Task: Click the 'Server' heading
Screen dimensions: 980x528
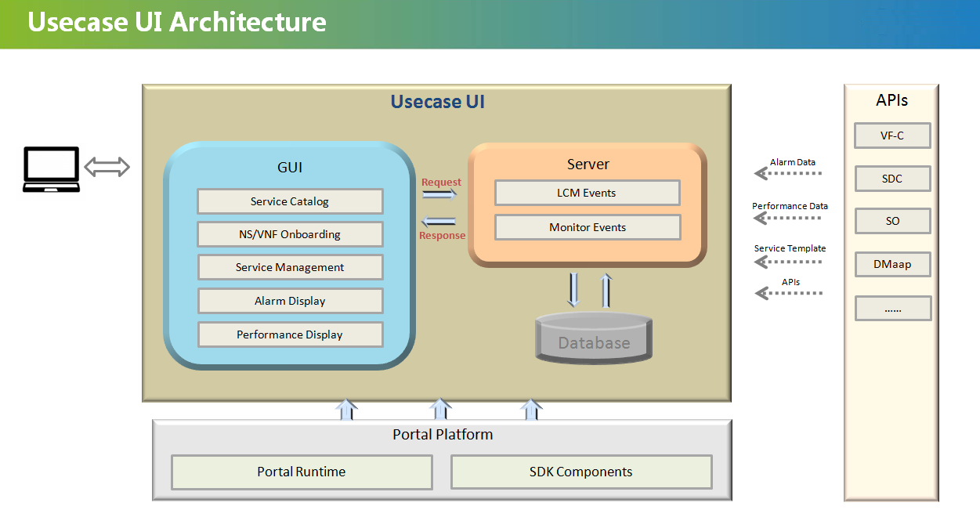Action: [x=588, y=164]
